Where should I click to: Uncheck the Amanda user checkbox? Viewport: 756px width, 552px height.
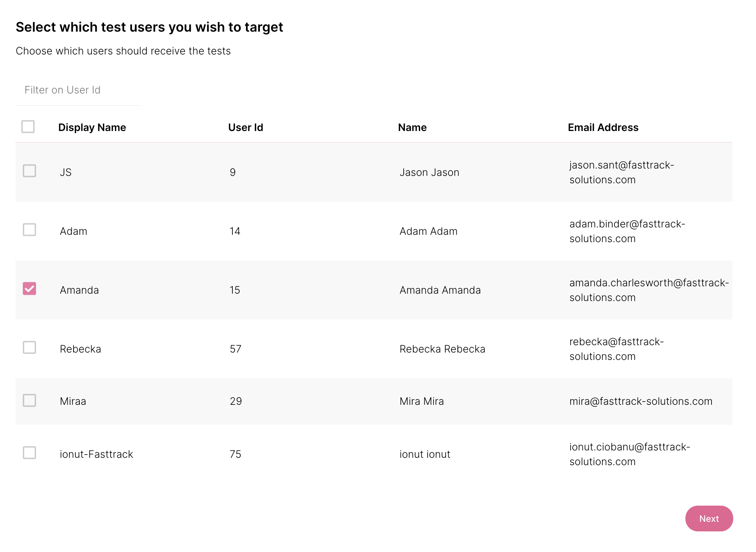coord(29,289)
